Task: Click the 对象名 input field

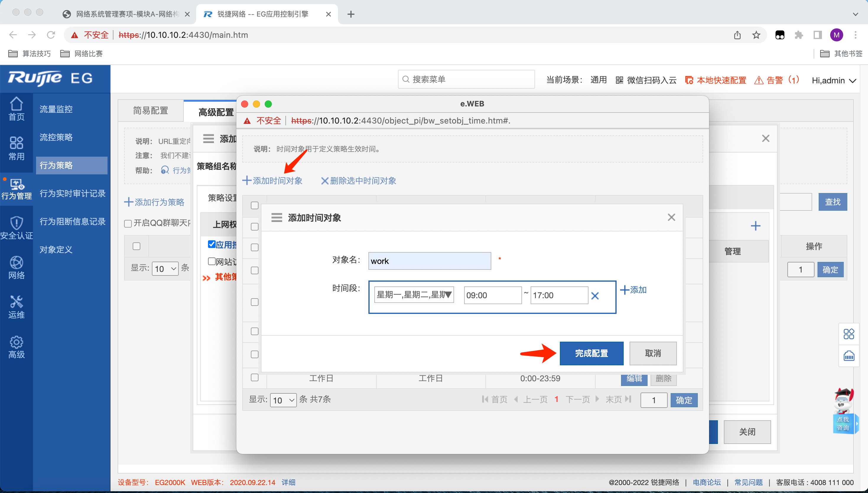Action: tap(429, 261)
